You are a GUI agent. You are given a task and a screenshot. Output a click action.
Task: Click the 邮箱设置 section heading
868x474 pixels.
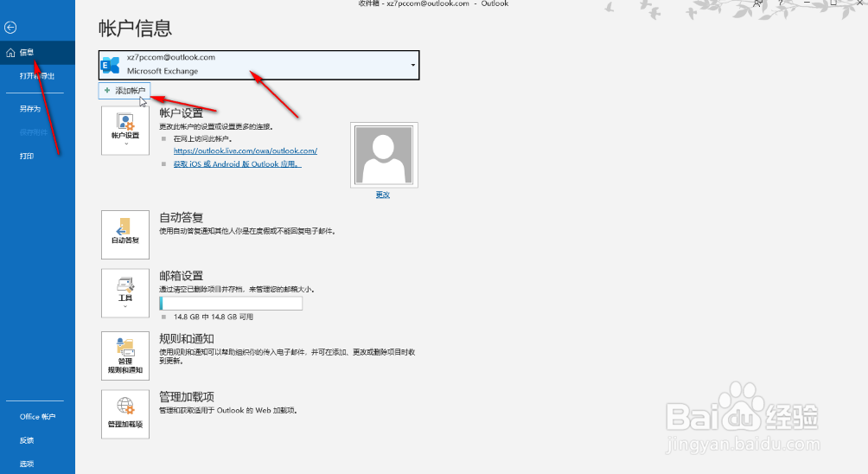point(181,276)
